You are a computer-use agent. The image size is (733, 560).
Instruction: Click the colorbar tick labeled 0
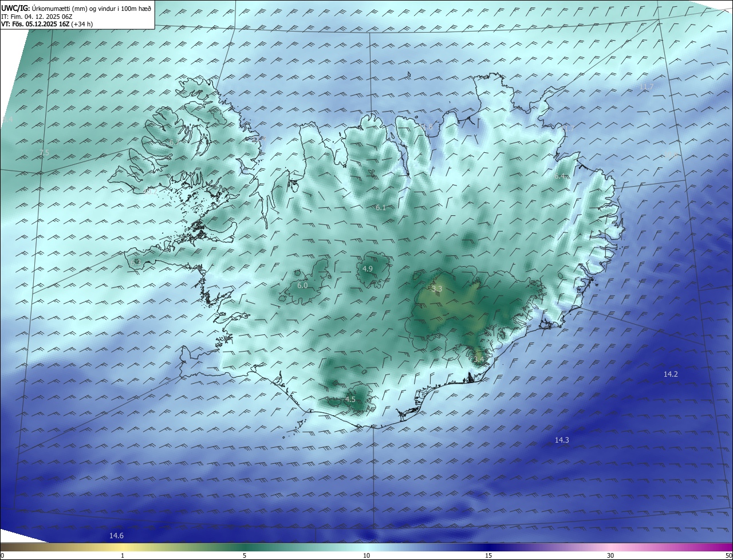click(2, 555)
